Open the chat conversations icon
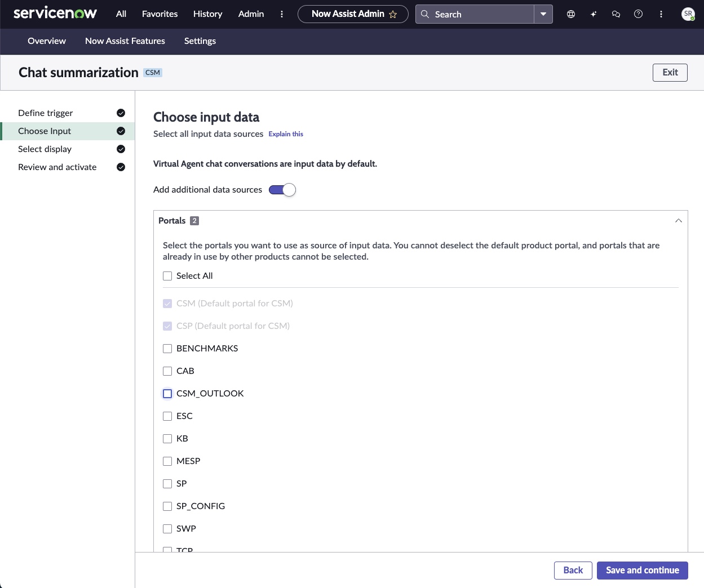The height and width of the screenshot is (588, 704). pyautogui.click(x=616, y=14)
